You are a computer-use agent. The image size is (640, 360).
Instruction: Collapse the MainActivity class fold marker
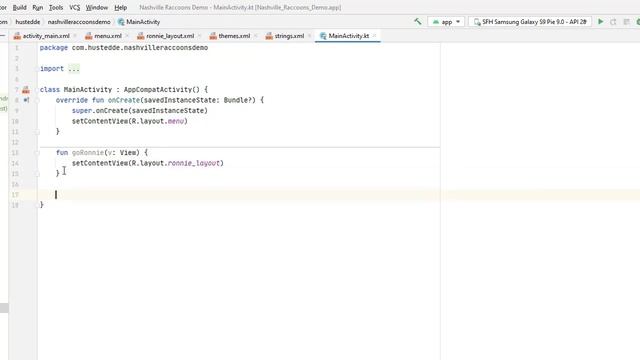point(38,90)
